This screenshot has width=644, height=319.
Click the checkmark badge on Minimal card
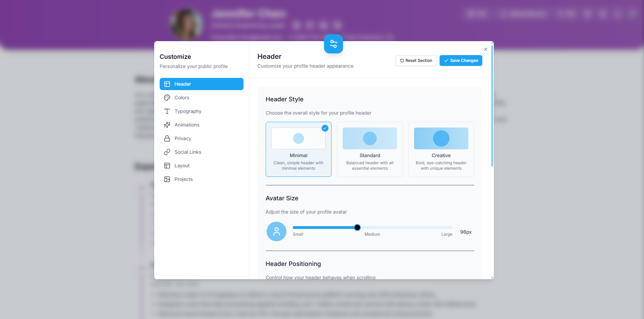[x=325, y=128]
